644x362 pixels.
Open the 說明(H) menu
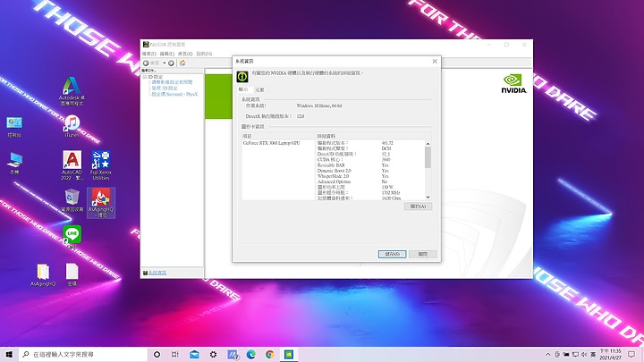click(204, 54)
